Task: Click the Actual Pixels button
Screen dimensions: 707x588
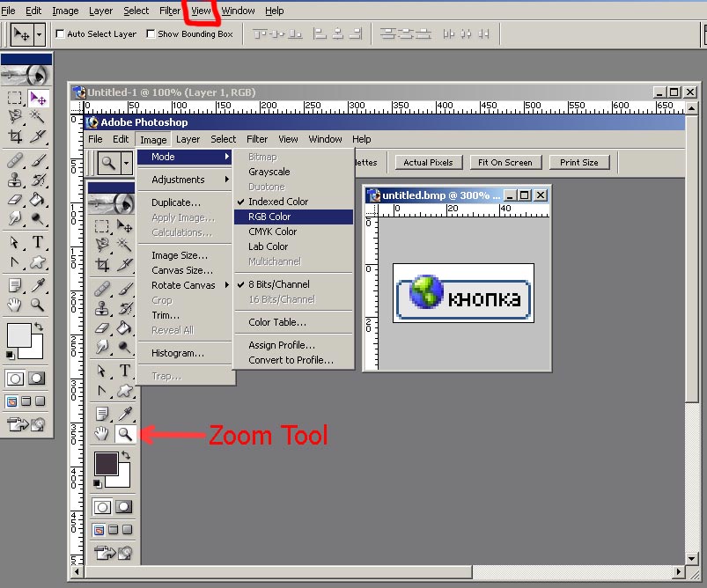Action: click(429, 162)
